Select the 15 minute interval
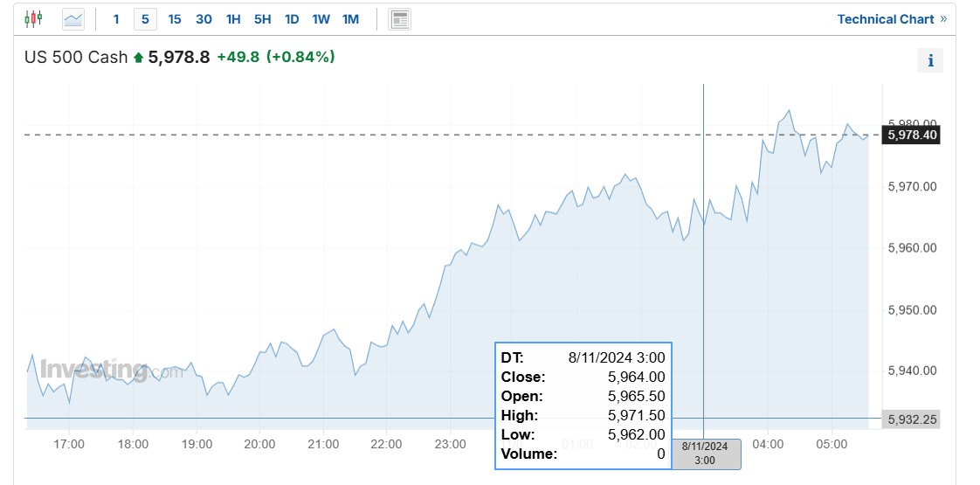The height and width of the screenshot is (485, 980). (175, 19)
